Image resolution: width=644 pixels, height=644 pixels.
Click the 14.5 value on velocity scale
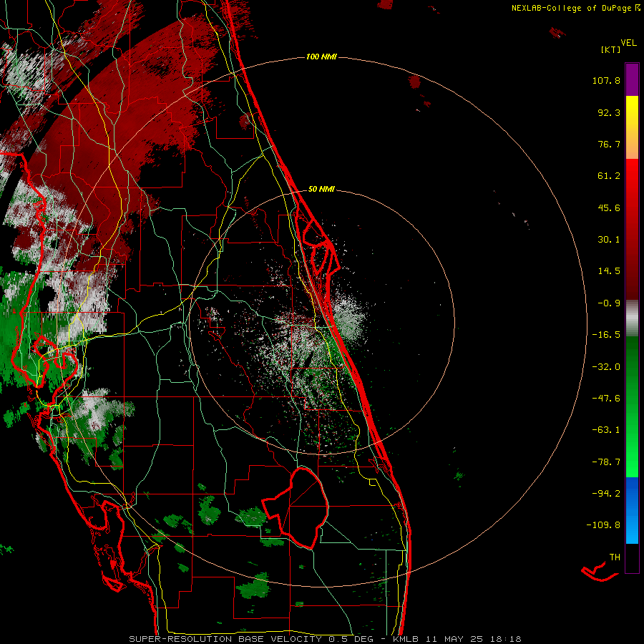tap(609, 271)
